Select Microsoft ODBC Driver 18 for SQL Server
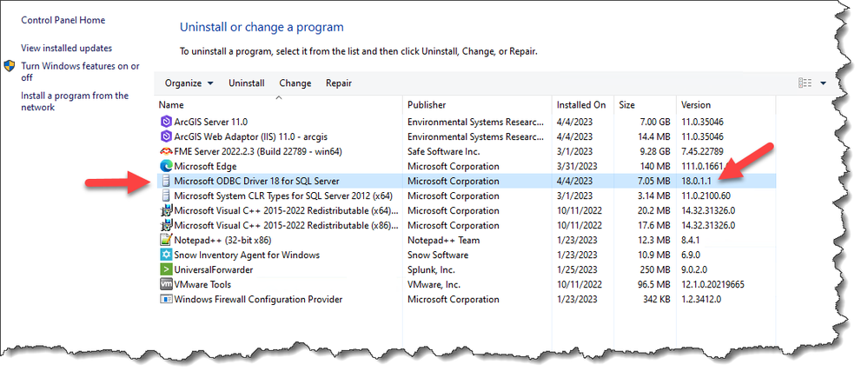The height and width of the screenshot is (378, 868). (x=256, y=181)
